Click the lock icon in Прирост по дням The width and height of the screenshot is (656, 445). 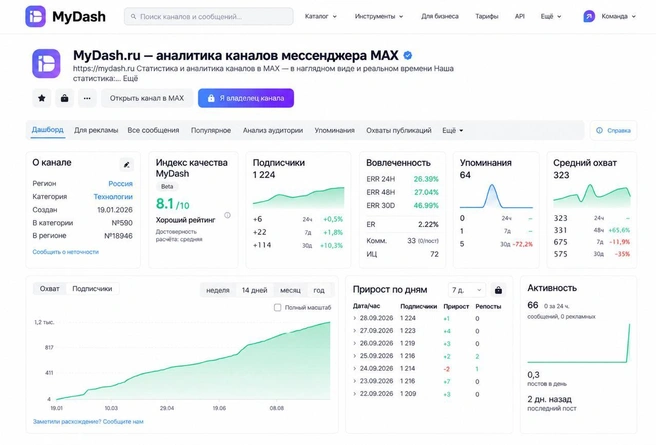click(x=498, y=290)
